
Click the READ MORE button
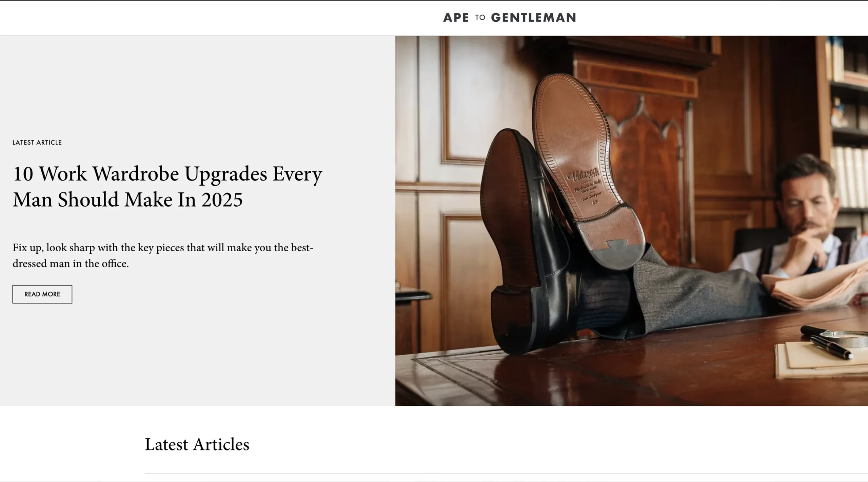coord(42,294)
